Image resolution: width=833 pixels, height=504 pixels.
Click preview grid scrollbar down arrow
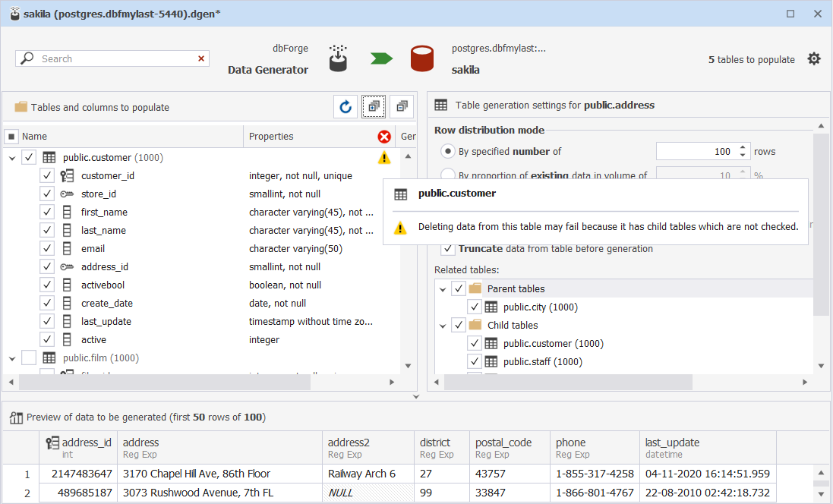point(821,493)
